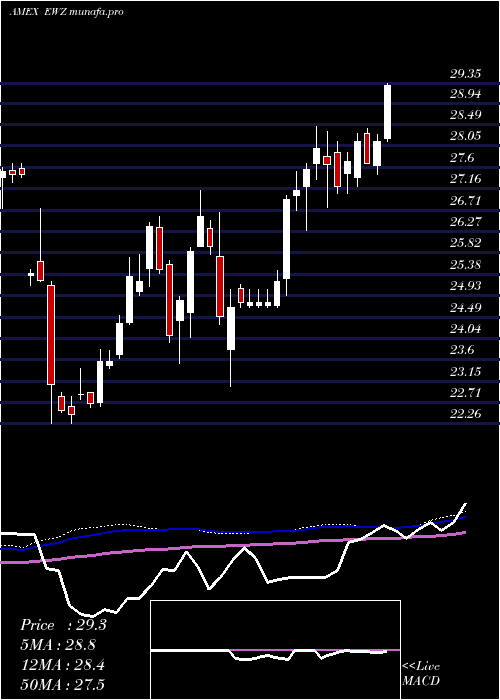The width and height of the screenshot is (500, 700).
Task: Click the 24.04 price axis label
Action: pos(465,329)
